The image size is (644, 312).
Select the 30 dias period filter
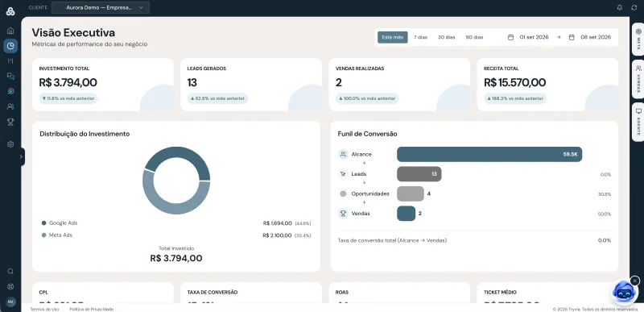pyautogui.click(x=447, y=37)
